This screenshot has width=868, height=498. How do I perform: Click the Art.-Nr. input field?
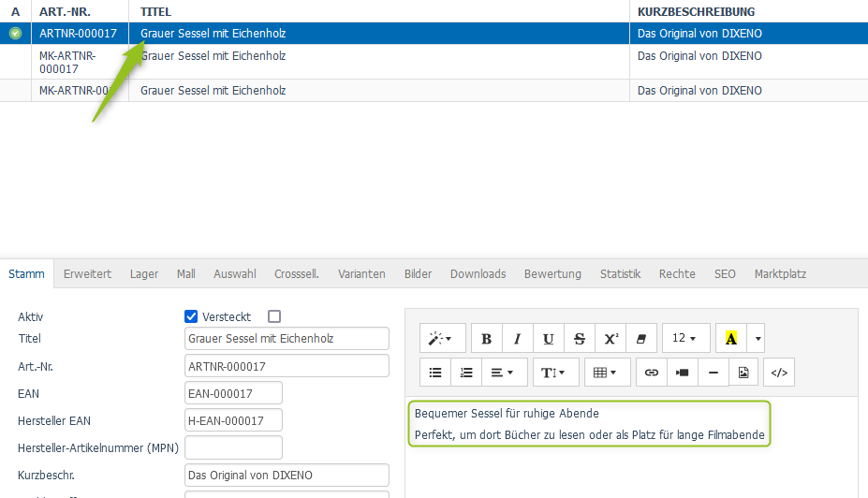coord(287,366)
